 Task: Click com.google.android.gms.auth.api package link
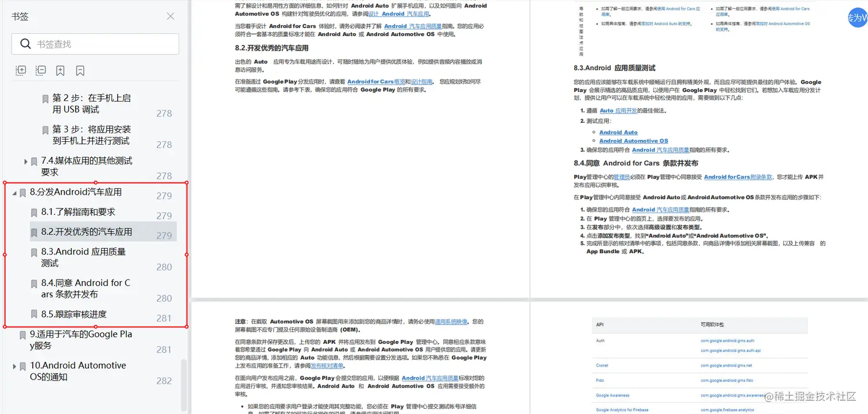pyautogui.click(x=730, y=350)
